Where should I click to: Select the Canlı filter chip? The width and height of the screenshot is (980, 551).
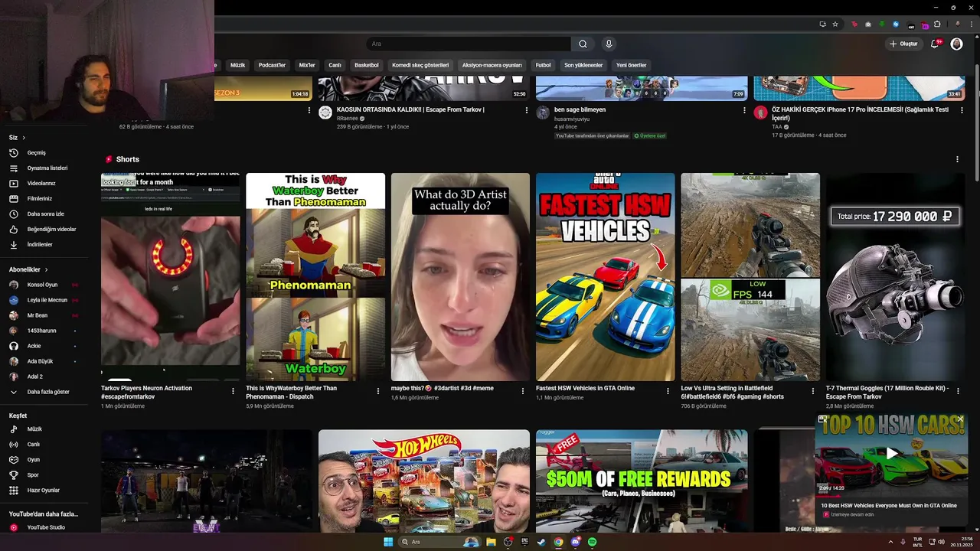tap(335, 65)
